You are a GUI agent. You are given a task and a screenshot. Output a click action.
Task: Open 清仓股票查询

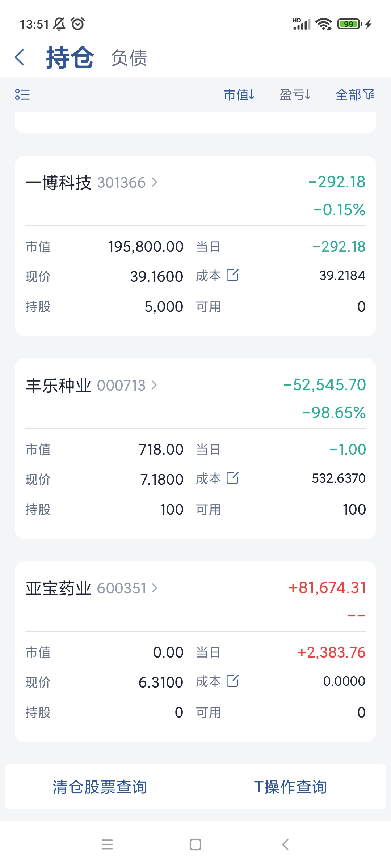click(100, 787)
